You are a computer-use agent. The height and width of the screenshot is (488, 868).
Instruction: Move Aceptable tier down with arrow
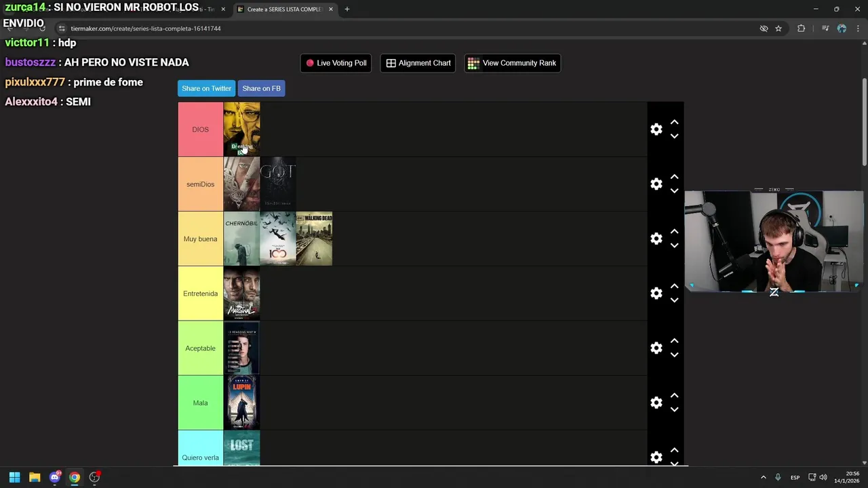coord(674,355)
